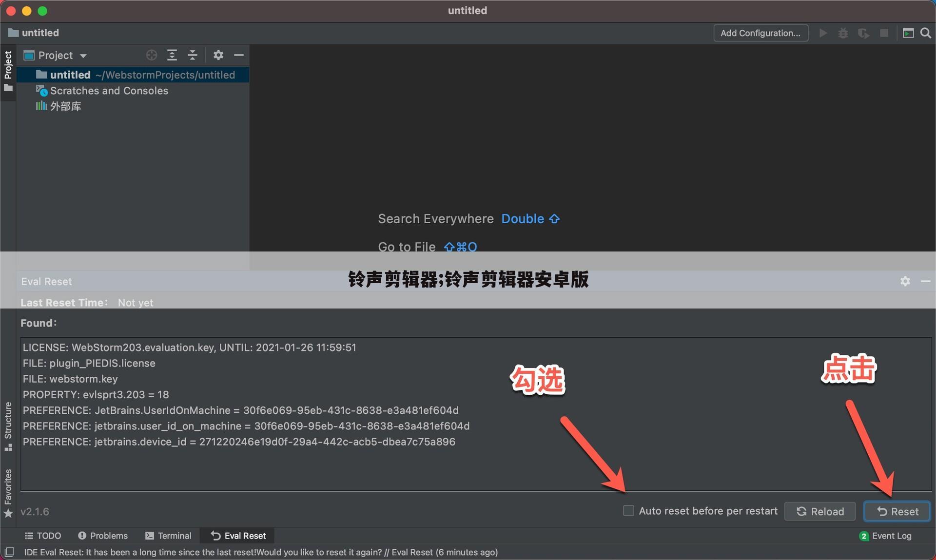Click the LICENSE WebStorm203.evaluation.key line
Image resolution: width=936 pixels, height=560 pixels.
tap(189, 348)
